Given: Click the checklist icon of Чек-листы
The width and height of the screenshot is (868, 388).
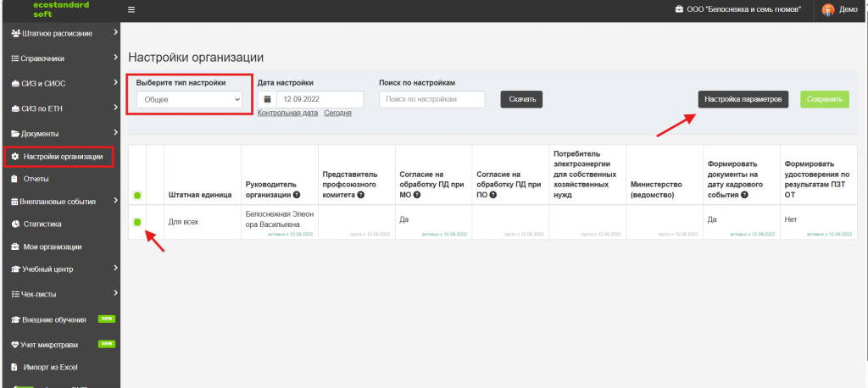Looking at the screenshot, I should (x=15, y=294).
